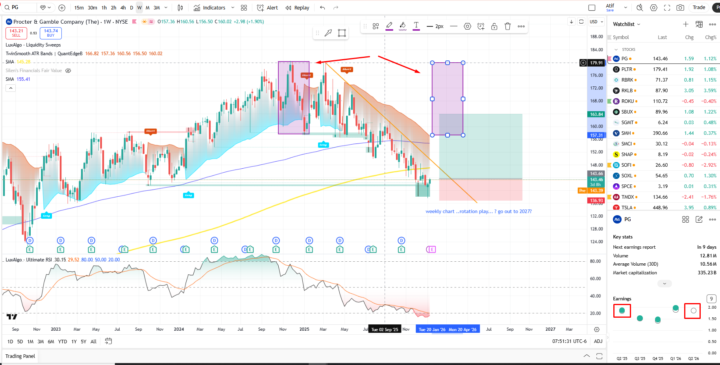Select PLTR in the watchlist
Image resolution: width=720 pixels, height=365 pixels.
coord(664,69)
